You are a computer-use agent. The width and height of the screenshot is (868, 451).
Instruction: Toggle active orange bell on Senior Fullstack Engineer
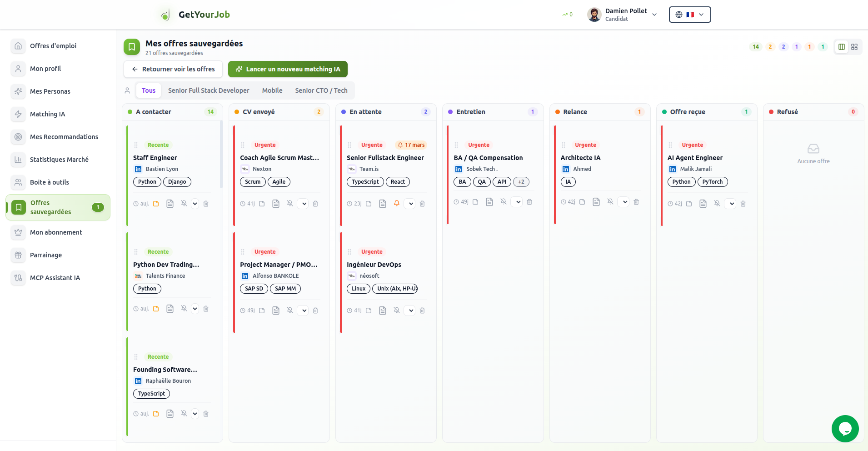tap(397, 204)
